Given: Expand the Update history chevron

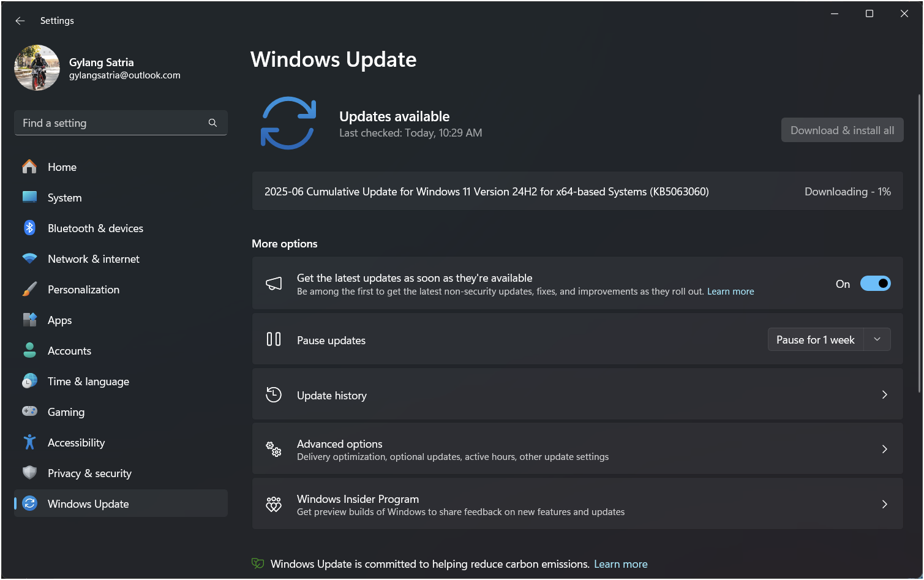Looking at the screenshot, I should point(884,394).
